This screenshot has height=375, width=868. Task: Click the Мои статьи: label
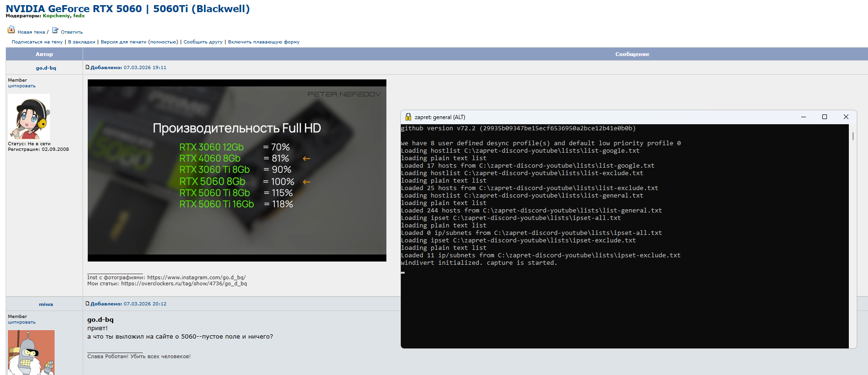(103, 283)
